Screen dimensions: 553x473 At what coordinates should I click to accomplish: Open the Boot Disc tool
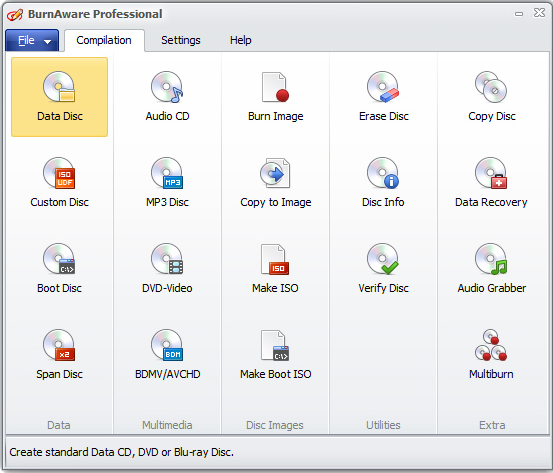pos(59,269)
